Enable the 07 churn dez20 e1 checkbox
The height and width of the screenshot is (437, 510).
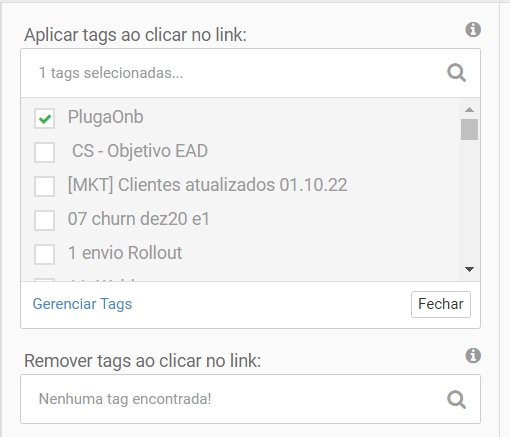click(x=44, y=220)
